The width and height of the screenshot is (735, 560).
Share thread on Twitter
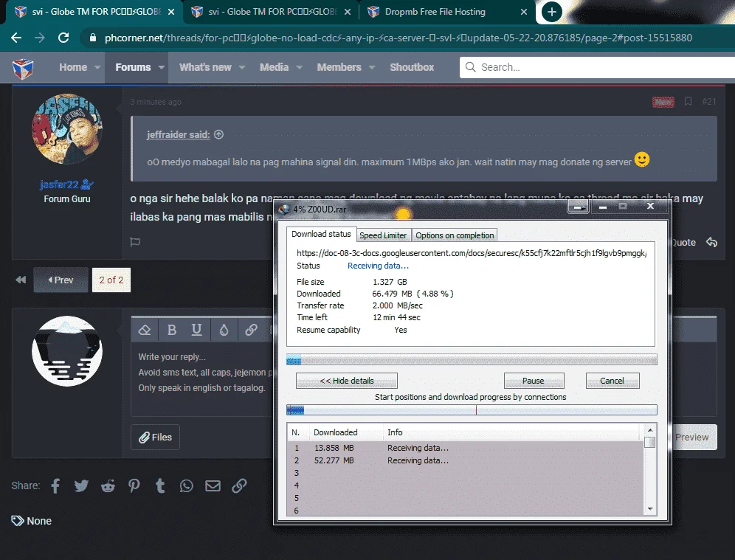pos(81,486)
